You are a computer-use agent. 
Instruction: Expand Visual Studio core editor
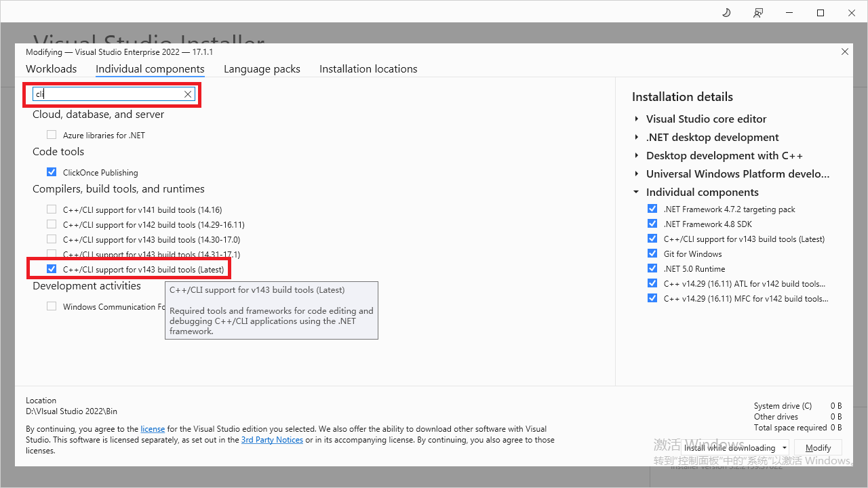pos(637,119)
